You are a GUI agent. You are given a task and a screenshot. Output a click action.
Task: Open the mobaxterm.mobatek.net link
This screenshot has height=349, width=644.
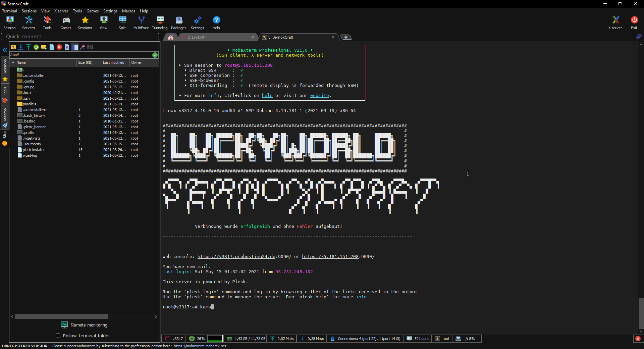[200, 346]
